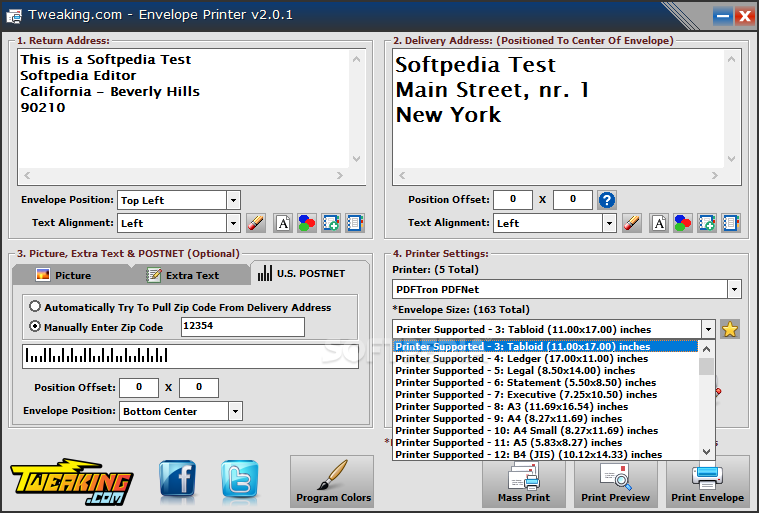The height and width of the screenshot is (513, 759).
Task: Choose Statement (5.50x8.50) envelope size
Action: click(x=546, y=382)
